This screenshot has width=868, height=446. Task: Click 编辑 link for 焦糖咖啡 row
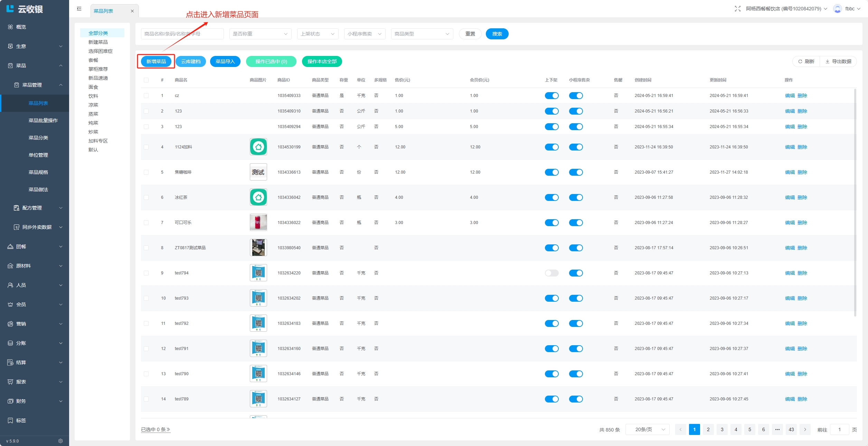pos(790,172)
